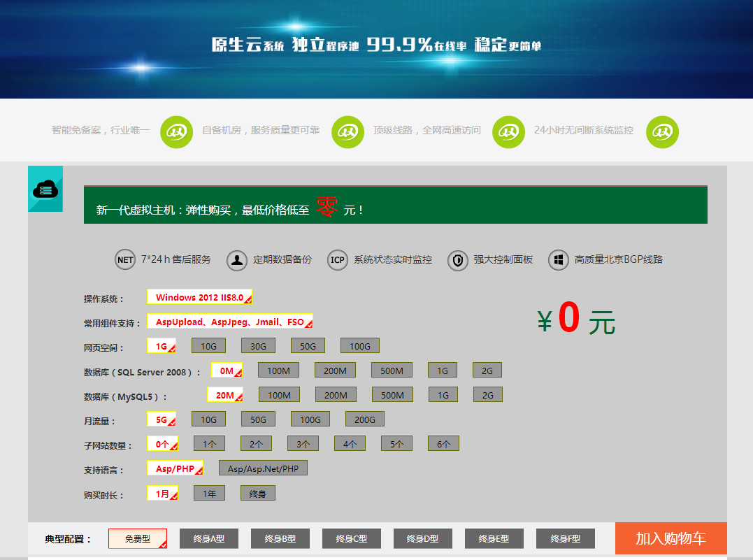
Task: Click the 顶级线路，全网高速访问 text
Action: tap(427, 130)
